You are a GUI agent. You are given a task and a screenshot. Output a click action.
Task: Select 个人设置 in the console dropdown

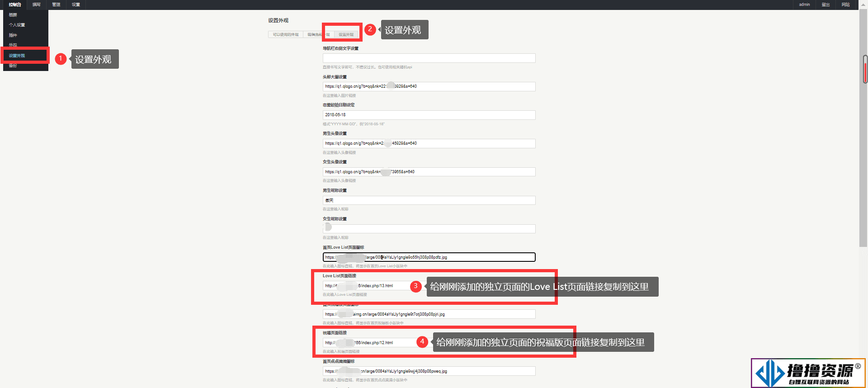coord(25,25)
